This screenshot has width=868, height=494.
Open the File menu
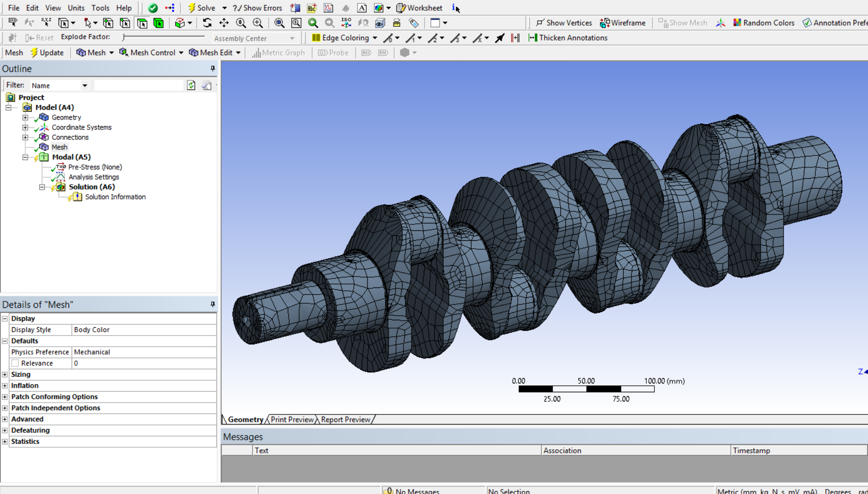[14, 8]
